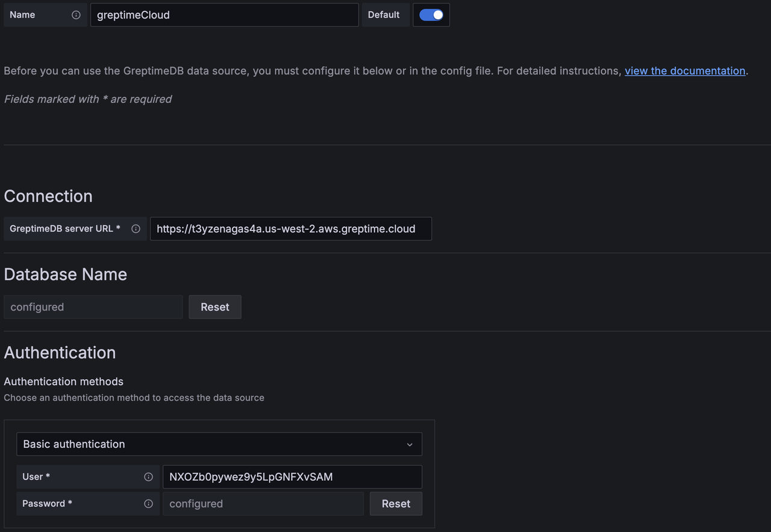This screenshot has height=532, width=771.
Task: Click the Name label box
Action: 36,14
